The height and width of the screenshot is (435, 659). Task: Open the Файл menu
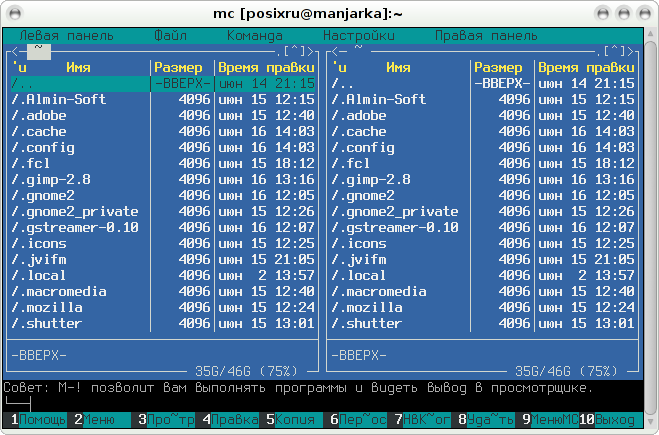(170, 36)
